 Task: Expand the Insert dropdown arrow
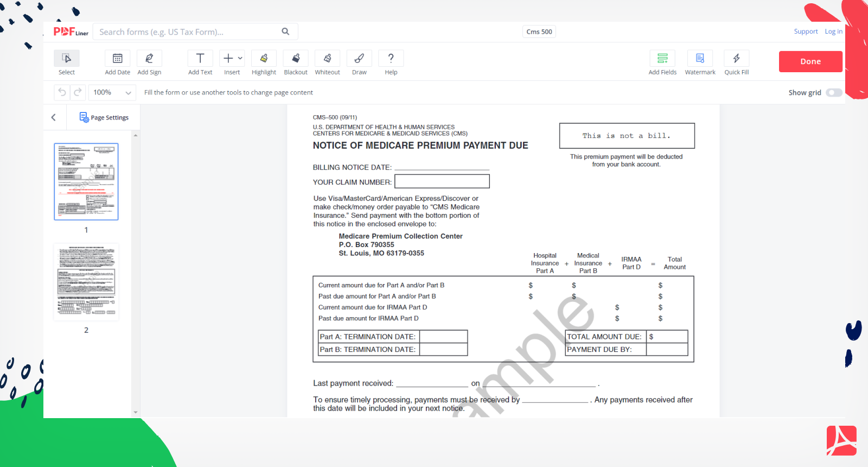[240, 58]
